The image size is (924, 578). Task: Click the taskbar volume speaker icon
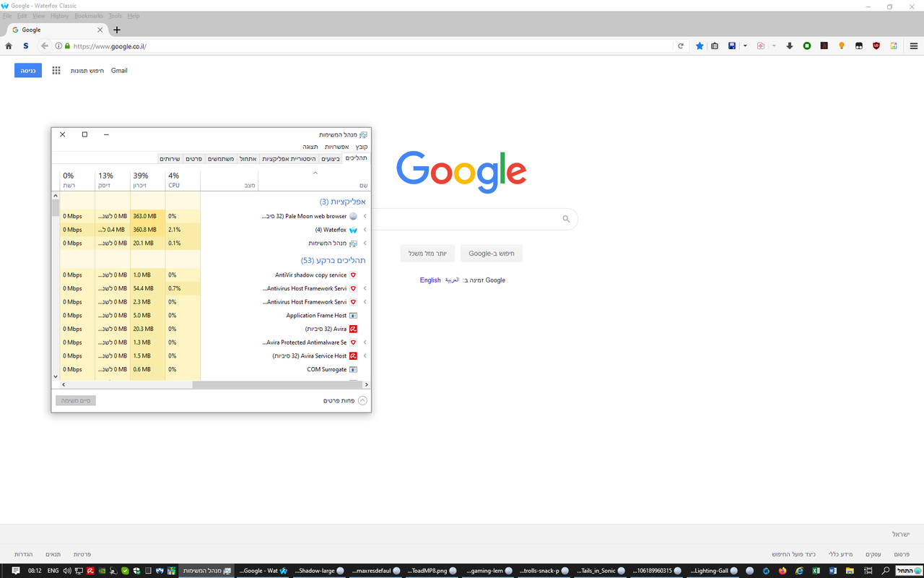tap(67, 571)
